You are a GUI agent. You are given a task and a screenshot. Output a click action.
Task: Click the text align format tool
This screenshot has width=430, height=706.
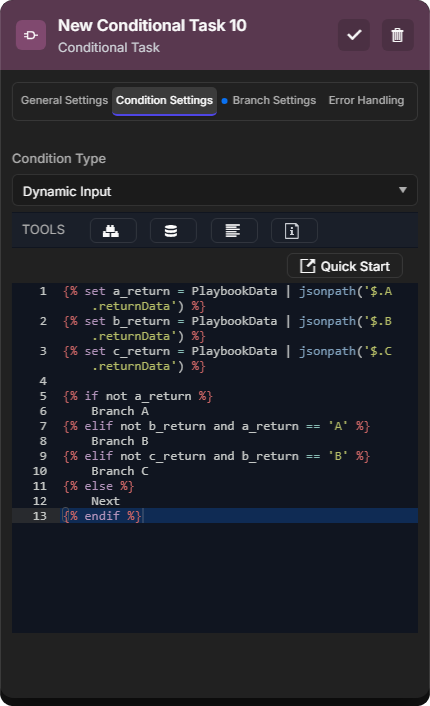tap(234, 231)
